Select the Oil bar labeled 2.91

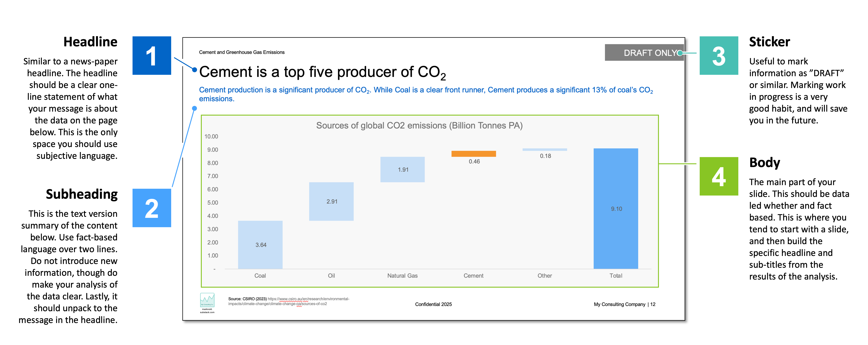[x=331, y=202]
